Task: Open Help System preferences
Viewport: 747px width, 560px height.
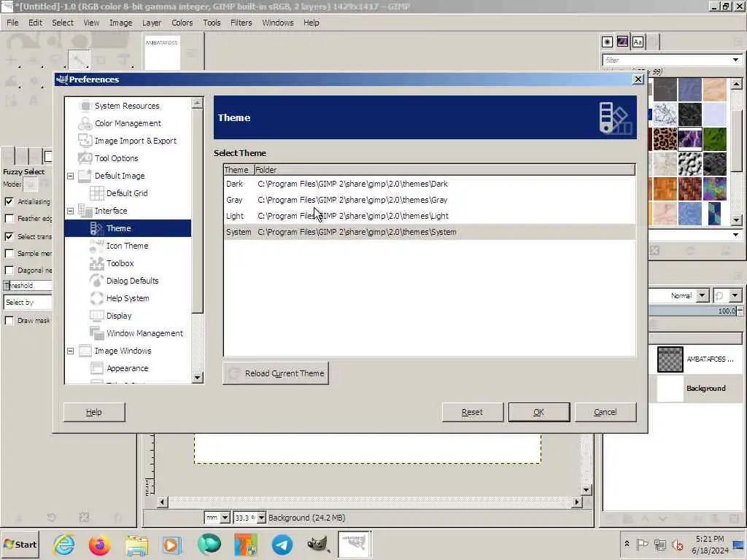Action: point(128,298)
